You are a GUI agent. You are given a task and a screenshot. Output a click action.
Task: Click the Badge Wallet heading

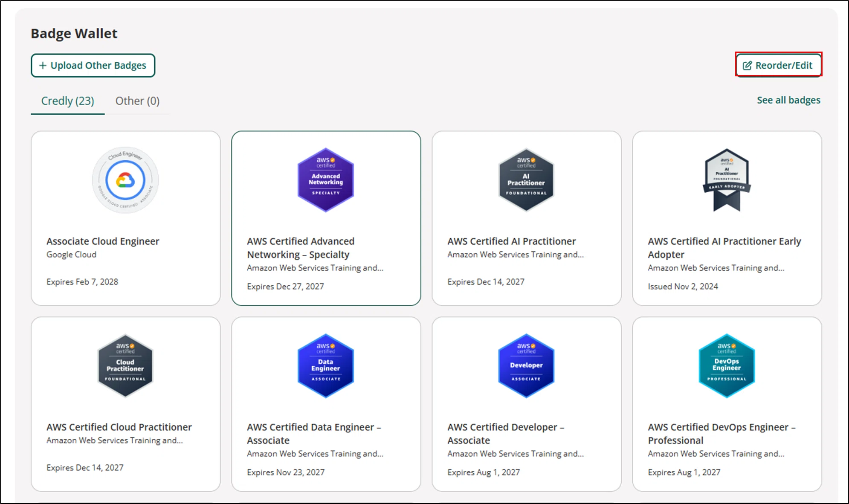74,33
